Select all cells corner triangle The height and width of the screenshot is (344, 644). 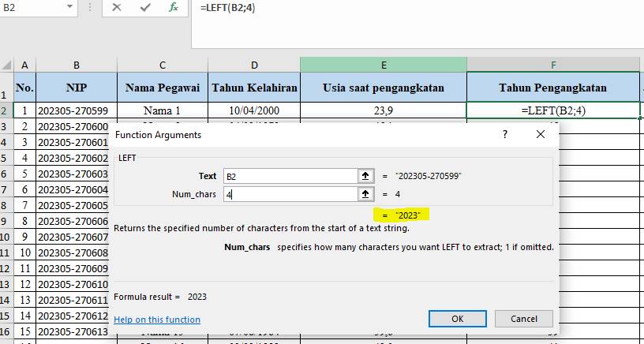(x=6, y=65)
